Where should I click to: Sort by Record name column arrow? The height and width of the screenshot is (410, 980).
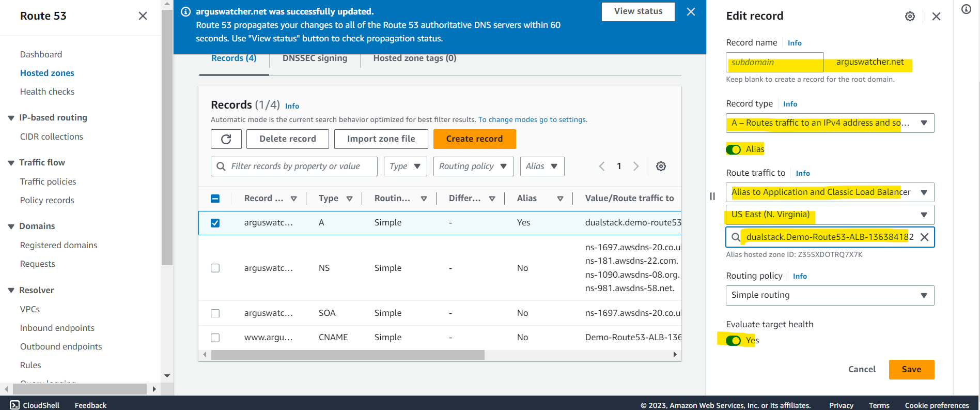point(294,199)
